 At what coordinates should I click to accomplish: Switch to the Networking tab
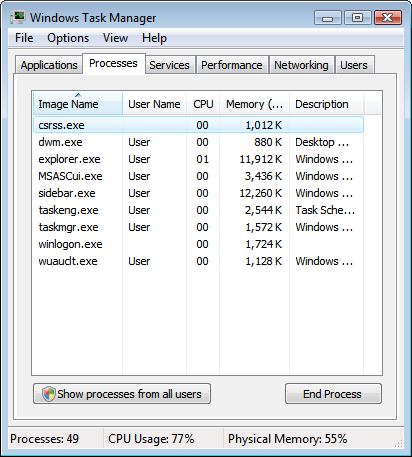[x=301, y=65]
